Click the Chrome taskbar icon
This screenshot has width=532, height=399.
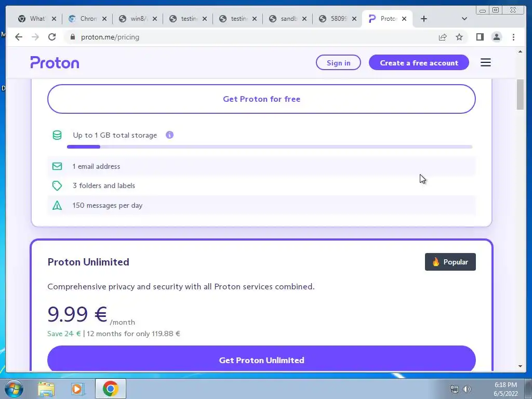point(111,389)
